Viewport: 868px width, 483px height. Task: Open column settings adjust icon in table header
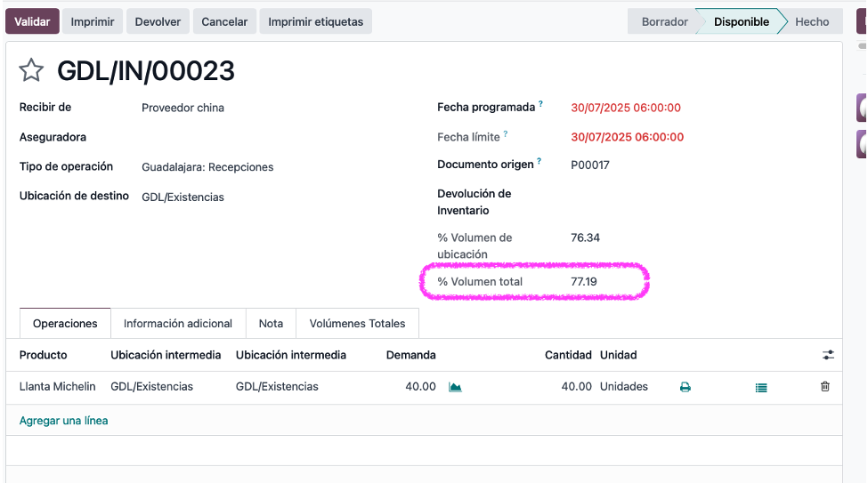pyautogui.click(x=828, y=355)
